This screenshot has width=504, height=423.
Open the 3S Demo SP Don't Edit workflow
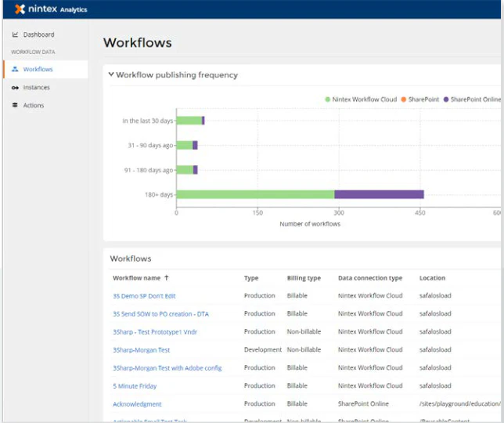(x=144, y=296)
